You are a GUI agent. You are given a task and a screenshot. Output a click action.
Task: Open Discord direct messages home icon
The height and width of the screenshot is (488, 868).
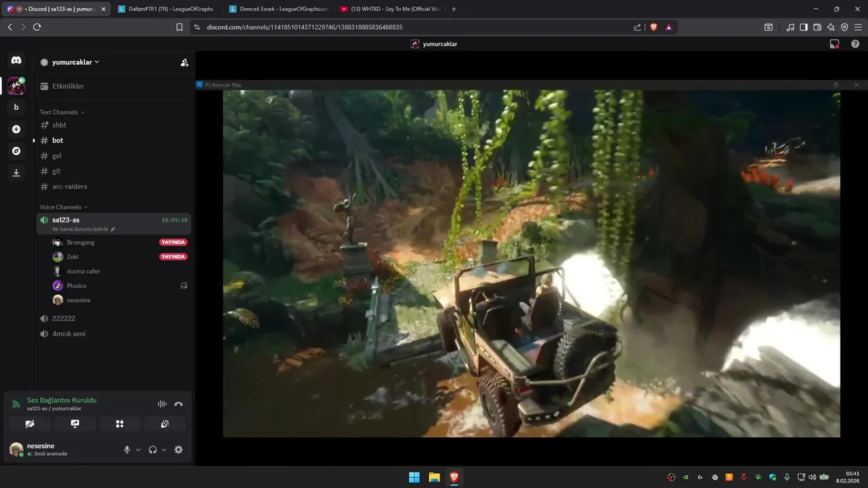click(x=16, y=60)
